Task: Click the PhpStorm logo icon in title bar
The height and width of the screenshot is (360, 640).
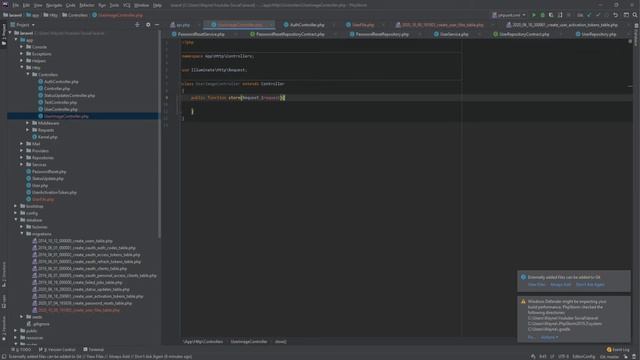Action: click(x=5, y=5)
